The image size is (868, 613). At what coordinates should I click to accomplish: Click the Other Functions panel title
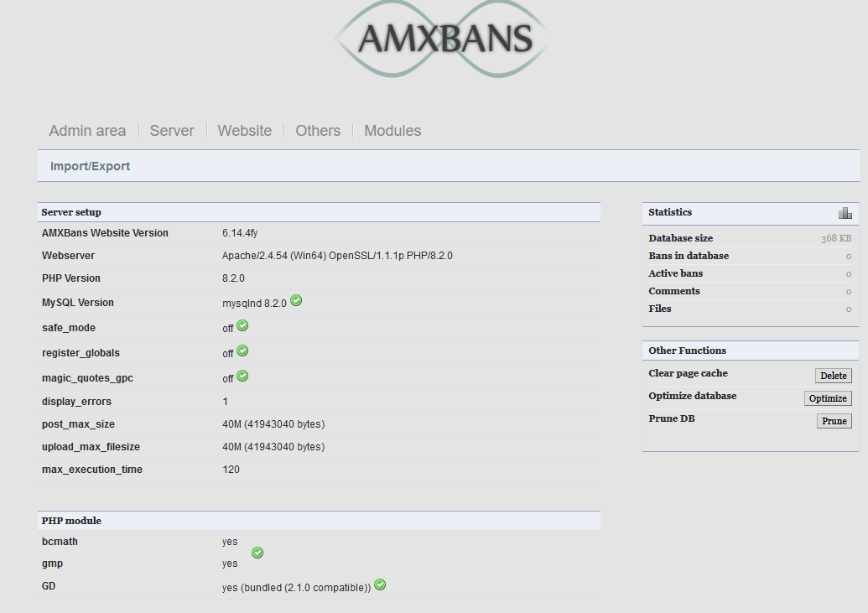687,351
